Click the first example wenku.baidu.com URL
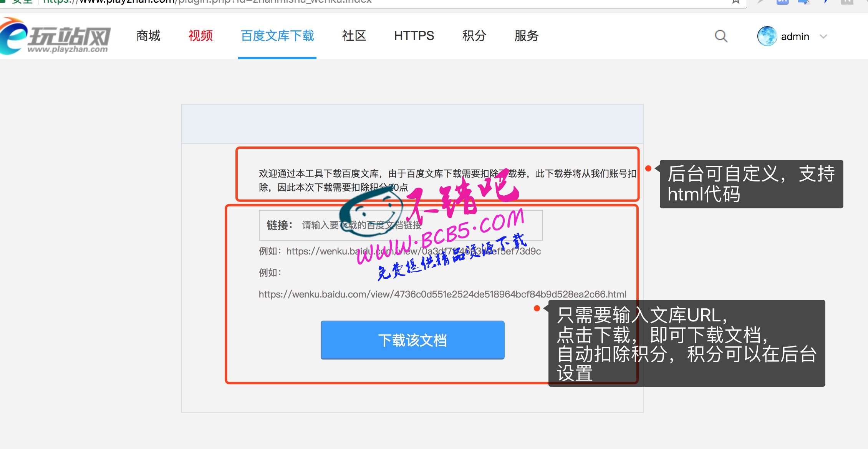Screen dimensions: 868x449 pos(413,251)
